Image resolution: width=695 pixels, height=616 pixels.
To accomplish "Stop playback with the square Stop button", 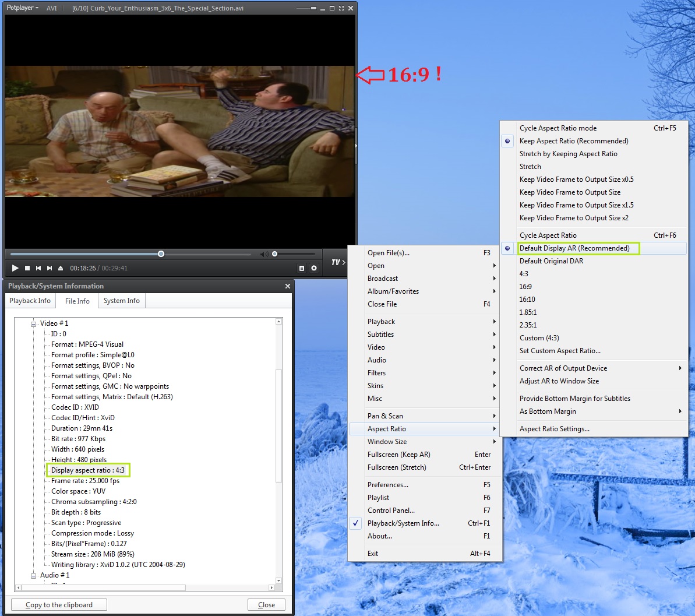I will 27,268.
